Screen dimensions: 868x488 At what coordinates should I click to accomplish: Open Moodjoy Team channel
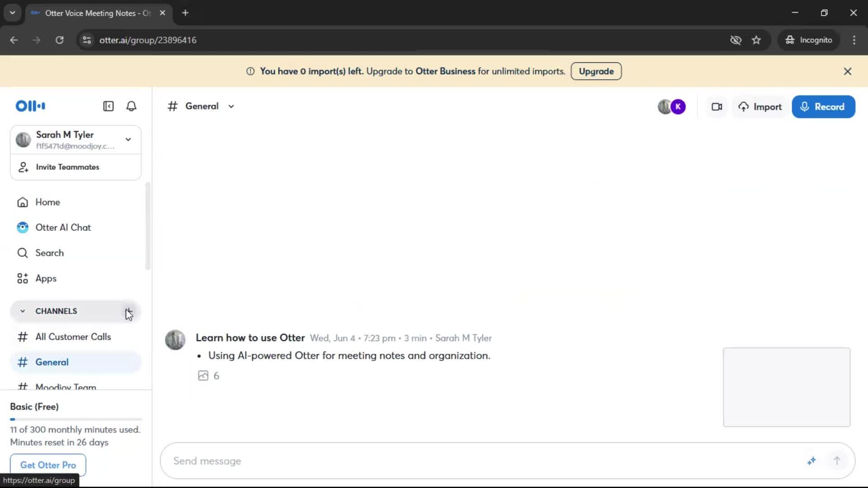(x=75, y=385)
